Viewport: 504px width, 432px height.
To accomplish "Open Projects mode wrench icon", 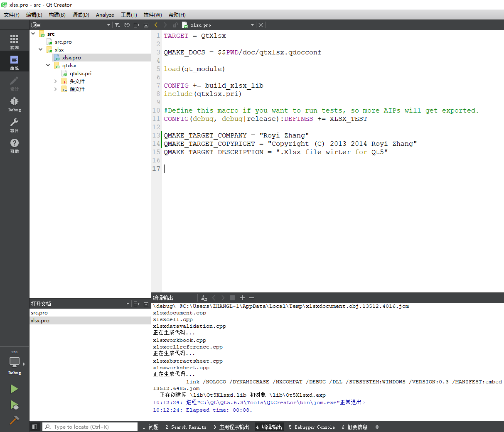I will [x=15, y=125].
